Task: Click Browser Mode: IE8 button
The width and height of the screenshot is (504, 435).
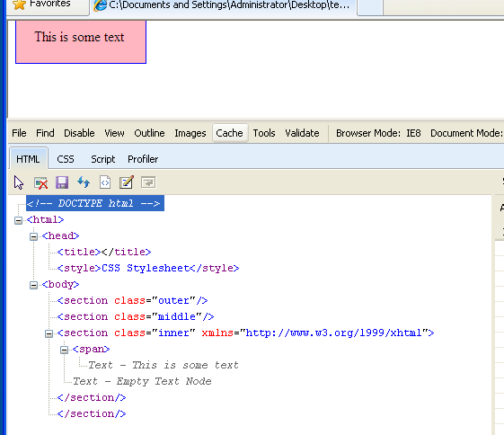Action: (378, 133)
